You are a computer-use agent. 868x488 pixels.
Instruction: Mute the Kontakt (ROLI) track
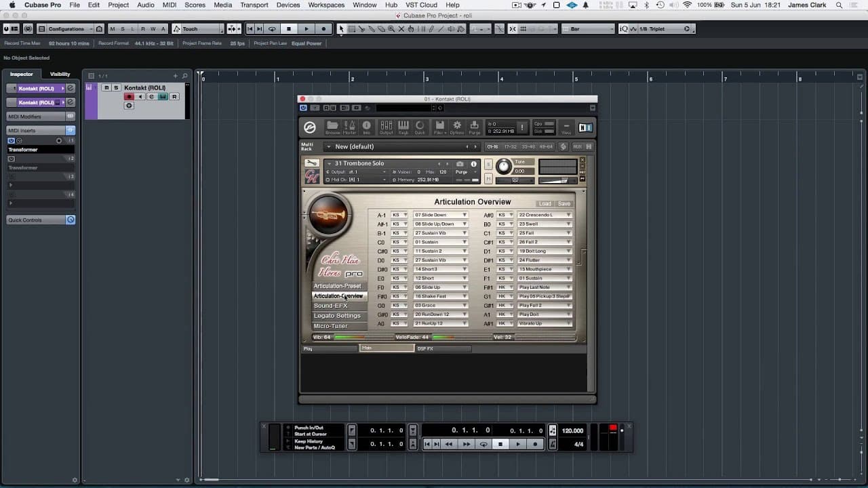click(106, 87)
